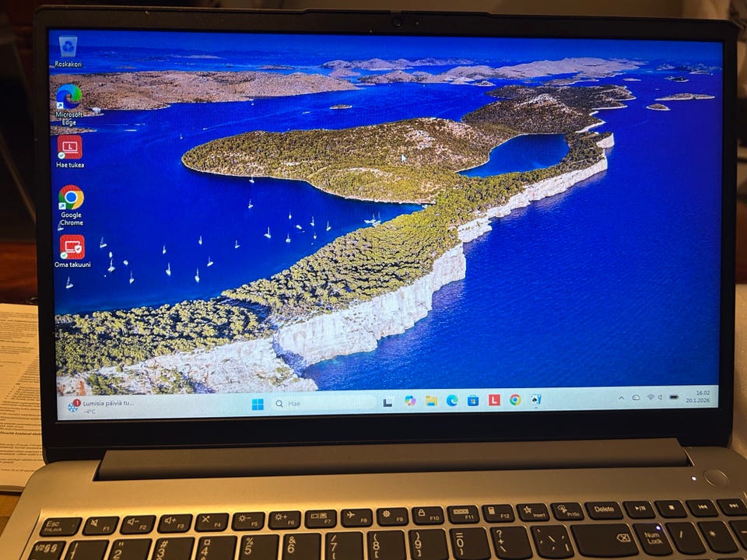Open the Solitaire cards app in taskbar
Image resolution: width=747 pixels, height=560 pixels.
536,400
